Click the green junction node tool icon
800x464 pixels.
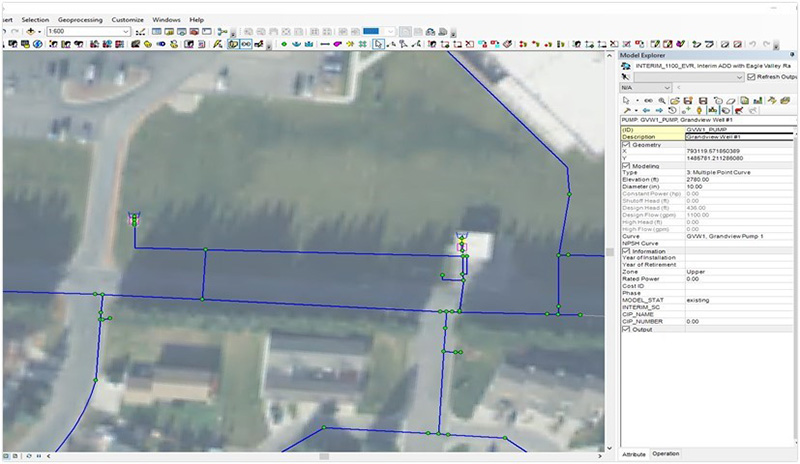click(x=284, y=44)
